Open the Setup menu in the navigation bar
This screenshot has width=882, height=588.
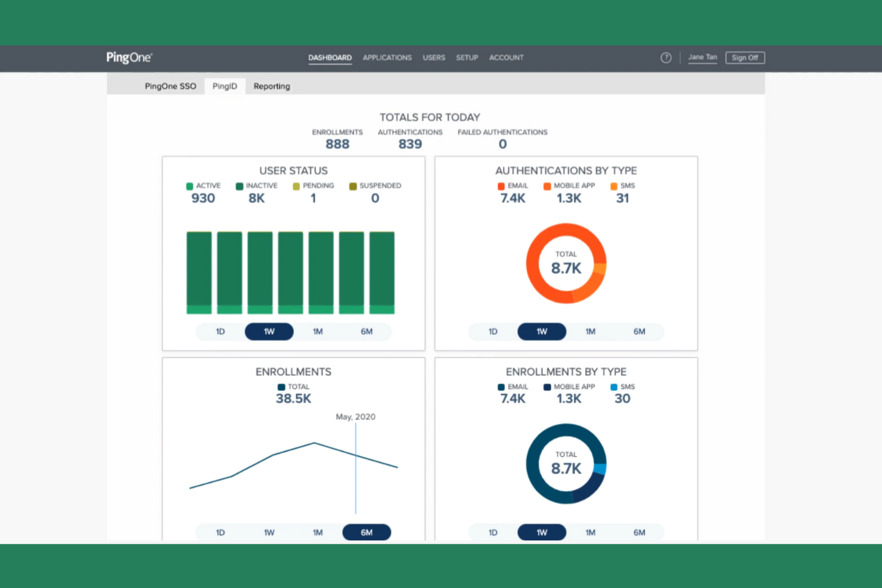pyautogui.click(x=467, y=57)
